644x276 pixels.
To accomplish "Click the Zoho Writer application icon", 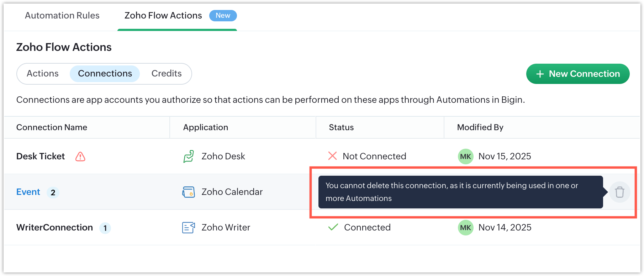I will (x=189, y=228).
